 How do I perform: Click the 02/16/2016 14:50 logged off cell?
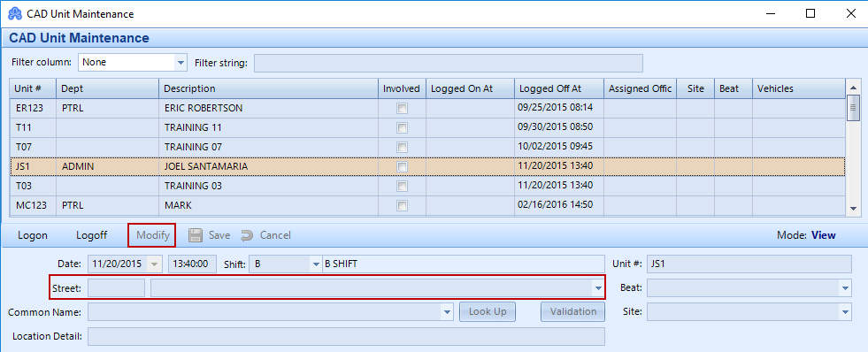coord(558,205)
